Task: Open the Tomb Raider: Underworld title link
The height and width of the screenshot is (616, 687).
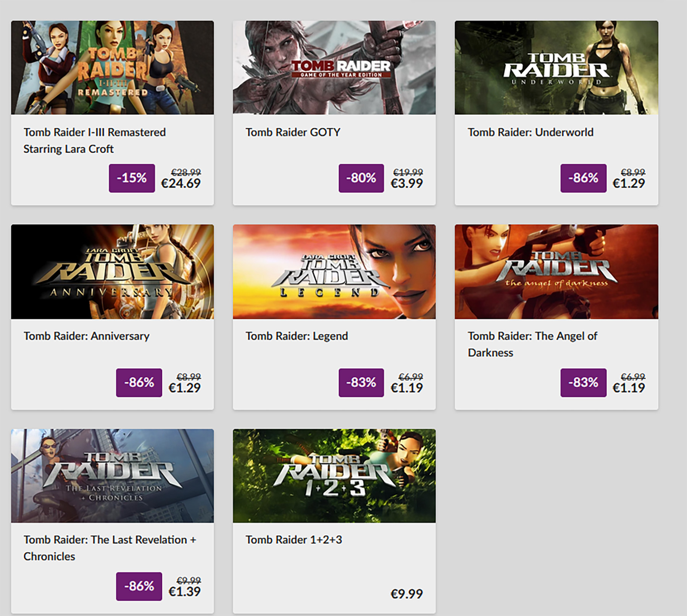Action: (x=531, y=132)
